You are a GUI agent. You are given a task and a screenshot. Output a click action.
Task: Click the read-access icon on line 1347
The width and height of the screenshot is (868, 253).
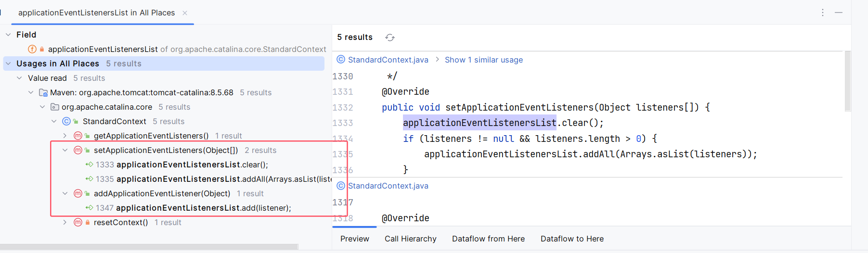click(x=89, y=208)
